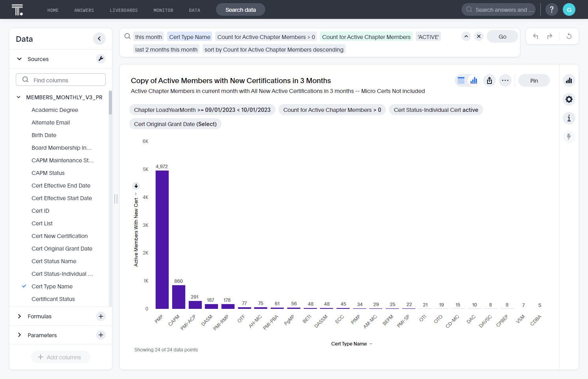Screen dimensions: 588x379
Task: Open the more options ellipsis menu
Action: click(x=505, y=80)
